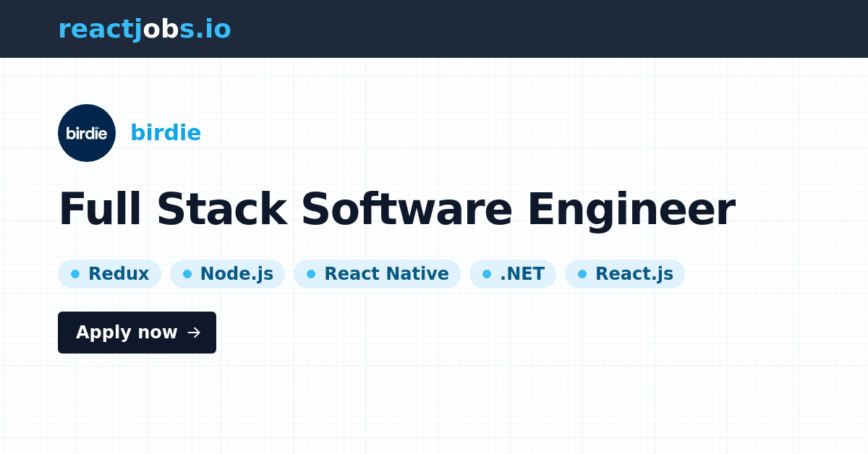868x454 pixels.
Task: Choose the React.js skill tag
Action: coord(625,274)
